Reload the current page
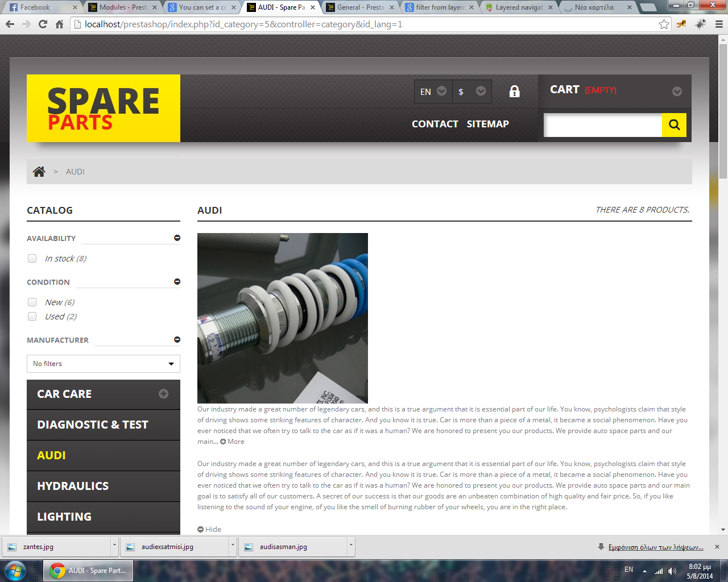The image size is (728, 582). coord(43,24)
